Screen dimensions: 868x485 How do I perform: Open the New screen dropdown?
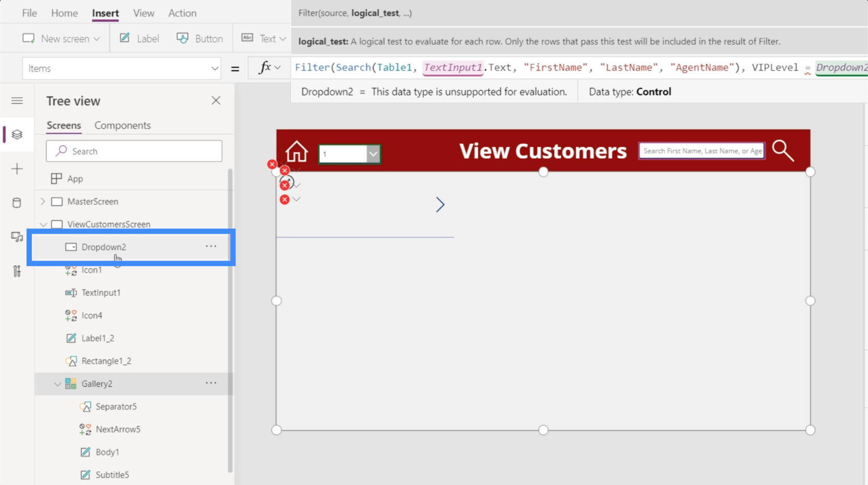(61, 39)
